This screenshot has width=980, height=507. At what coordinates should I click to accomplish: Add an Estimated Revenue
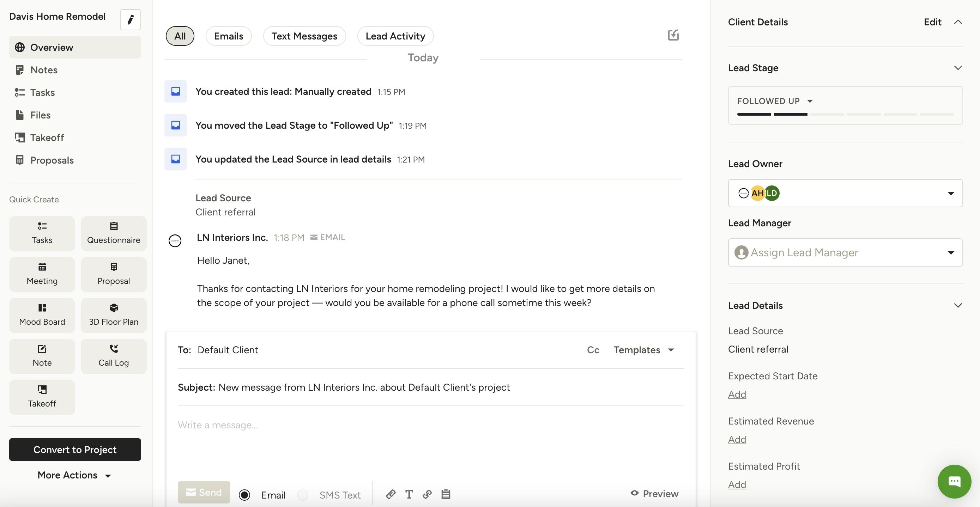tap(737, 440)
